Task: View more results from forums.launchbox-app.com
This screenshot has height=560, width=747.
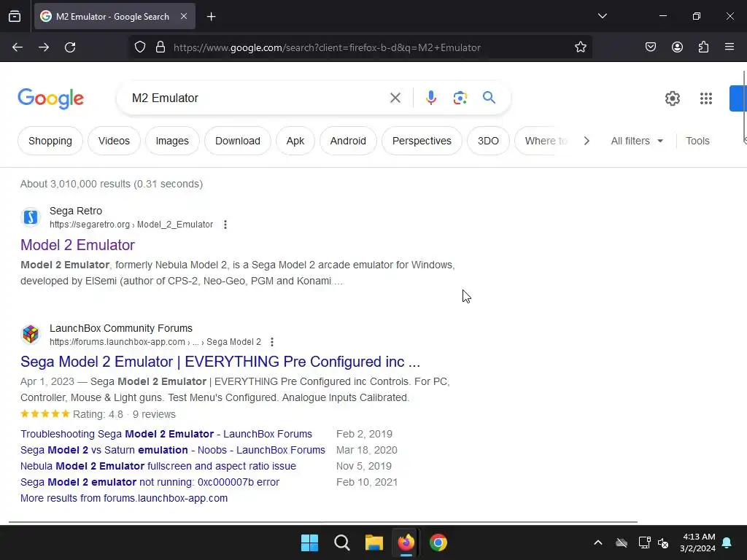Action: (124, 498)
